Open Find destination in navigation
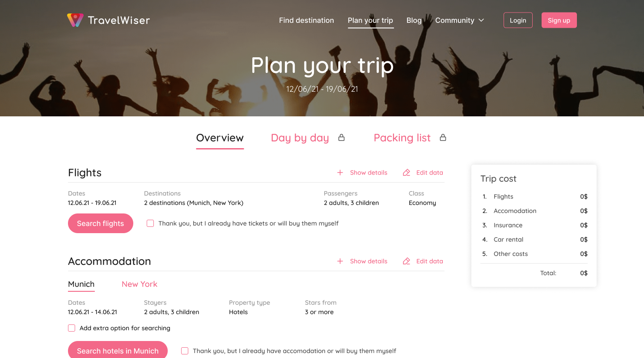644x358 pixels. [306, 20]
